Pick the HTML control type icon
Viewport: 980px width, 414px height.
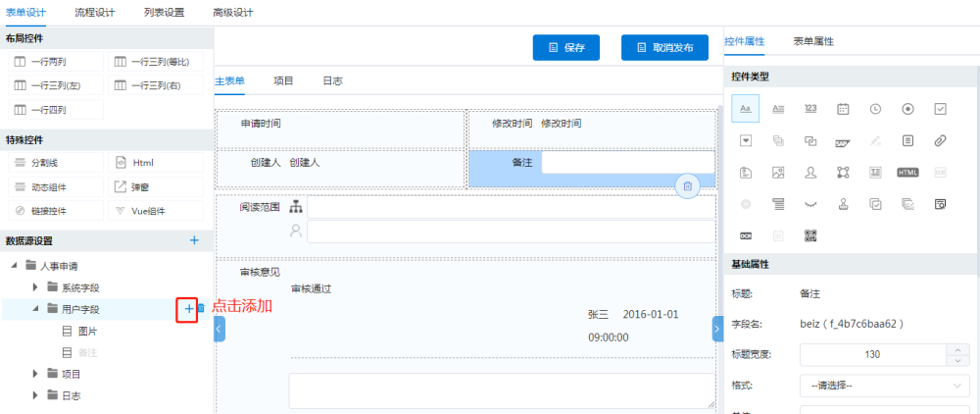[x=907, y=172]
